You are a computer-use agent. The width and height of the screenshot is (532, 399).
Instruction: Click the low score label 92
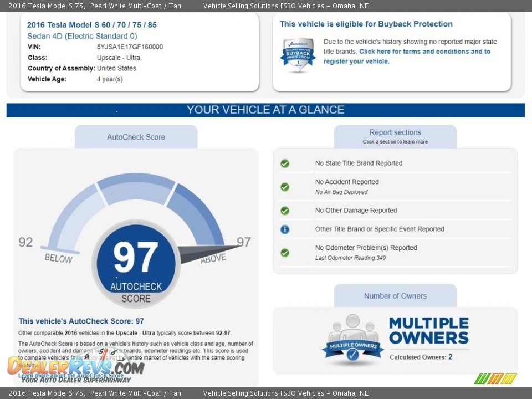coord(26,242)
